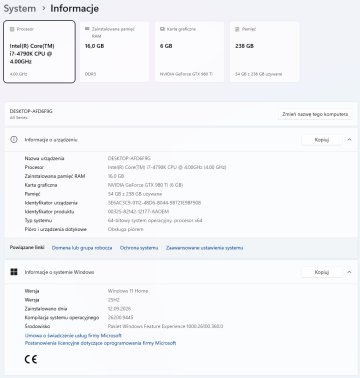Click the Pióro i urządzenia dotykowe label
Screen dimensions: 360x378
[56, 229]
